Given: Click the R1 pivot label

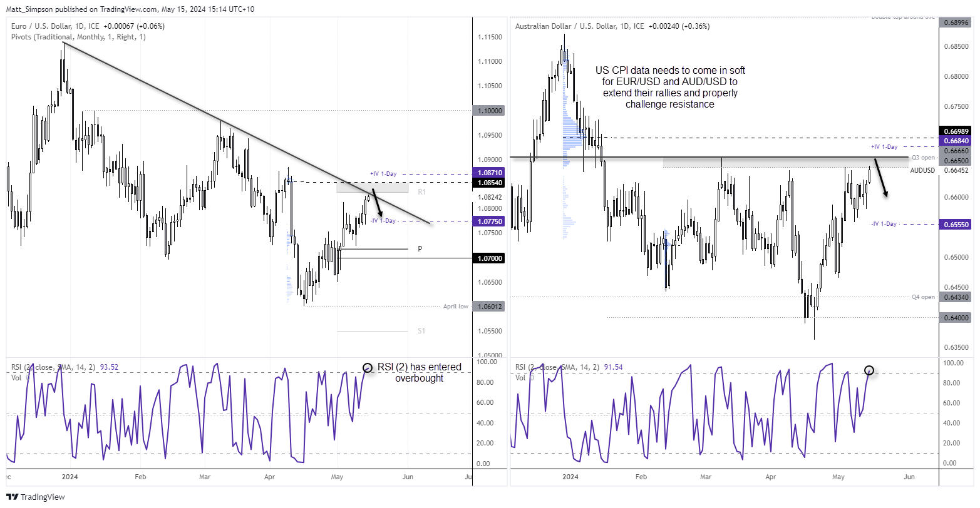Looking at the screenshot, I should click(421, 191).
